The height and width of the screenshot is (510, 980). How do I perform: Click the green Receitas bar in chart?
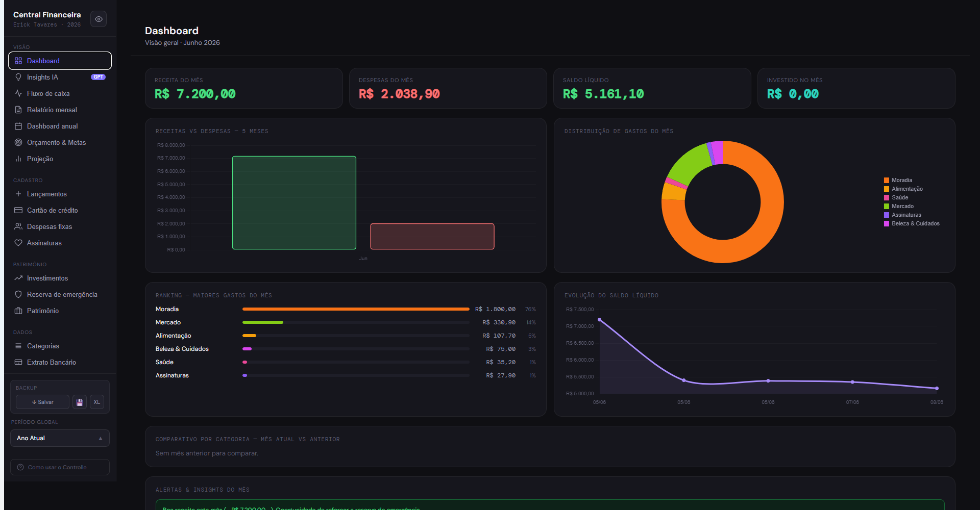294,202
